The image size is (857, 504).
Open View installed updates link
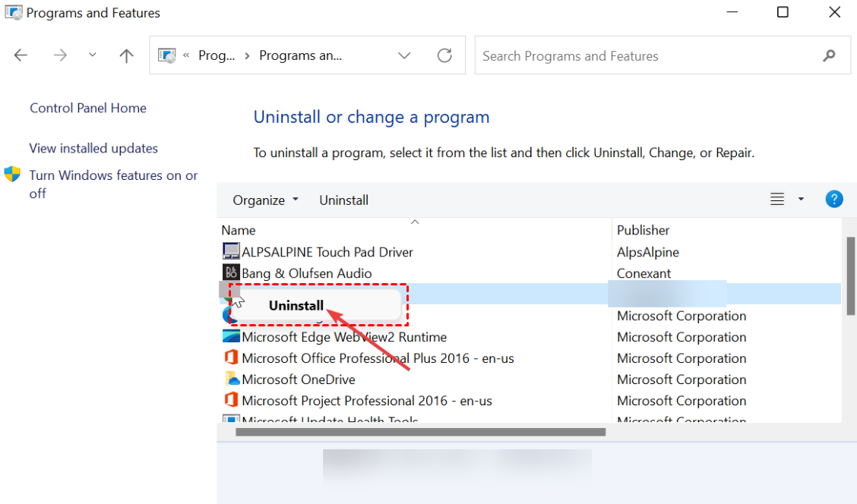point(93,149)
